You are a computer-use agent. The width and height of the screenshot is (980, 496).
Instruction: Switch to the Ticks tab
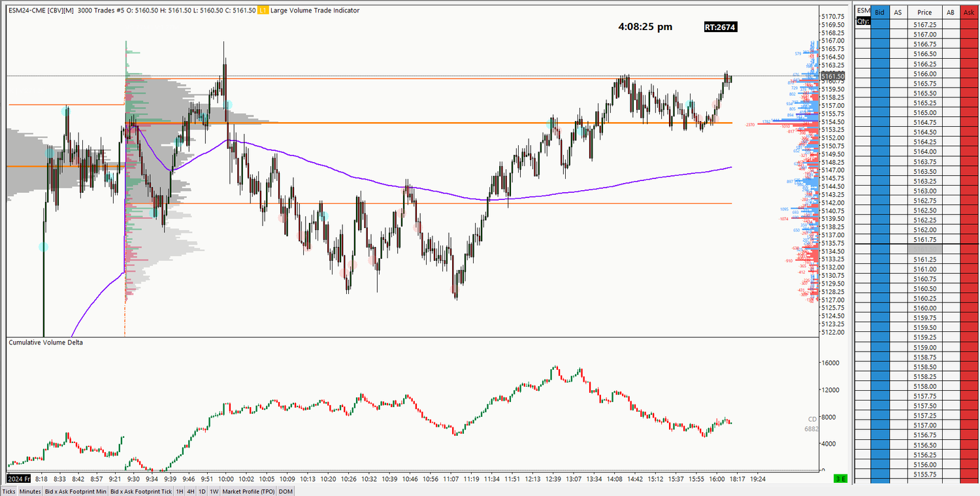click(x=8, y=491)
